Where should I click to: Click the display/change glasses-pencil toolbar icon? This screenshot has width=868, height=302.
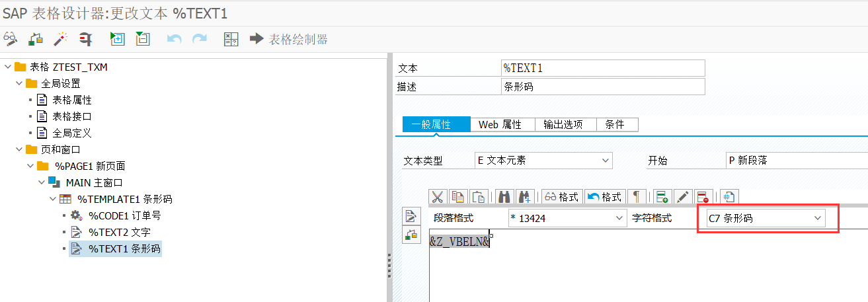click(10, 39)
